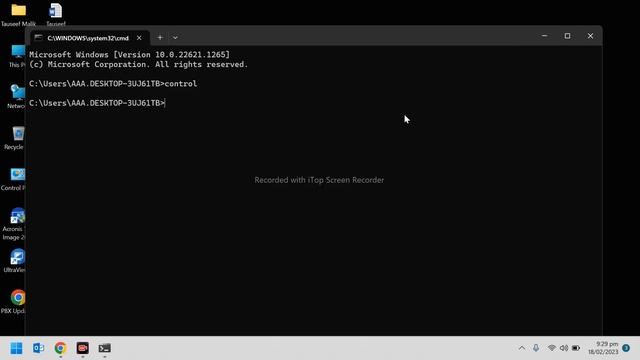Open a new terminal tab with plus button
This screenshot has width=640, height=360.
pos(160,38)
